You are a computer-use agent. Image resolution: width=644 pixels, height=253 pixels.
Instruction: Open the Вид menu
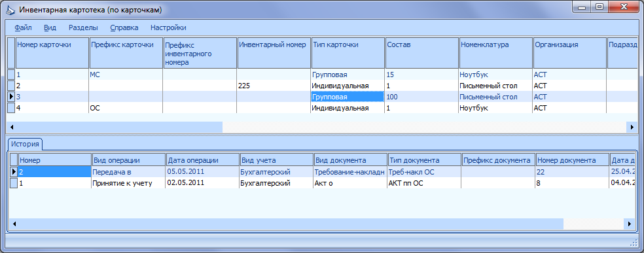50,28
